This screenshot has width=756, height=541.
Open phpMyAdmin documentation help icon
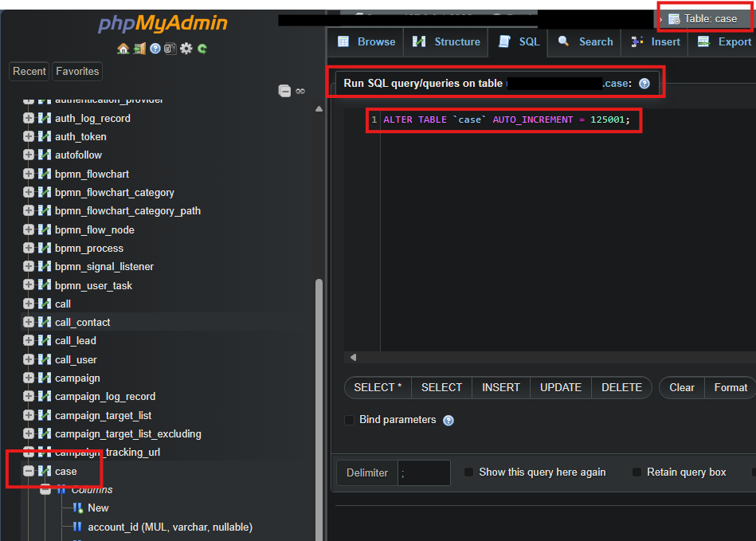coord(155,49)
